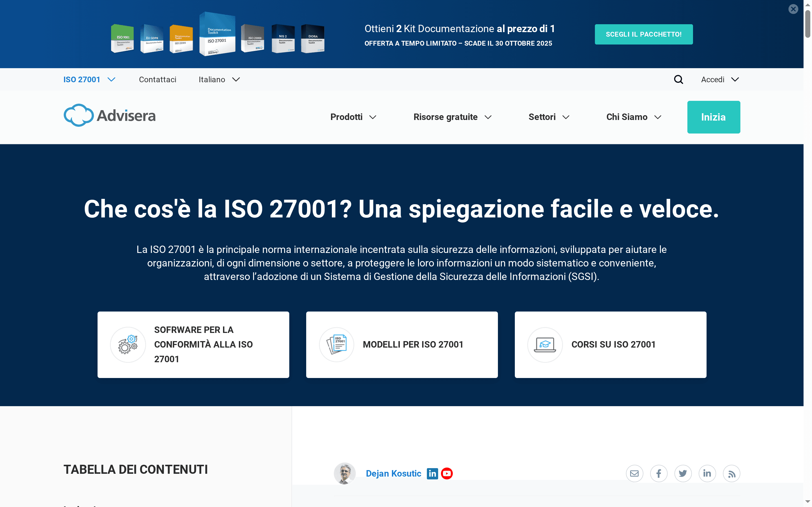
Task: Select Contattaci in the navigation
Action: pyautogui.click(x=158, y=79)
